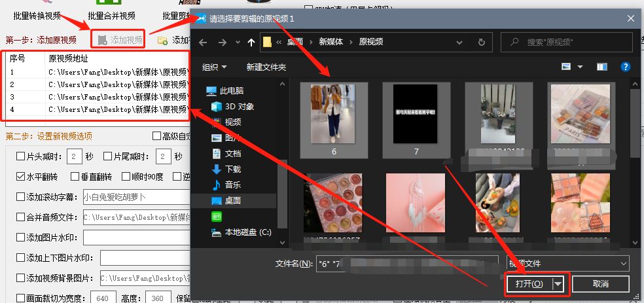Select 桌面 in the sidebar

[x=232, y=200]
